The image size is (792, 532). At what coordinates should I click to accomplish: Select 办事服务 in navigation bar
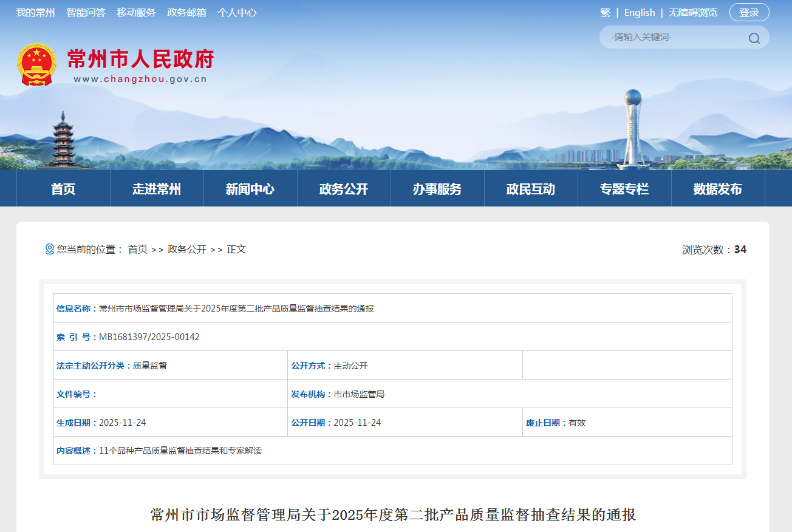pyautogui.click(x=437, y=189)
